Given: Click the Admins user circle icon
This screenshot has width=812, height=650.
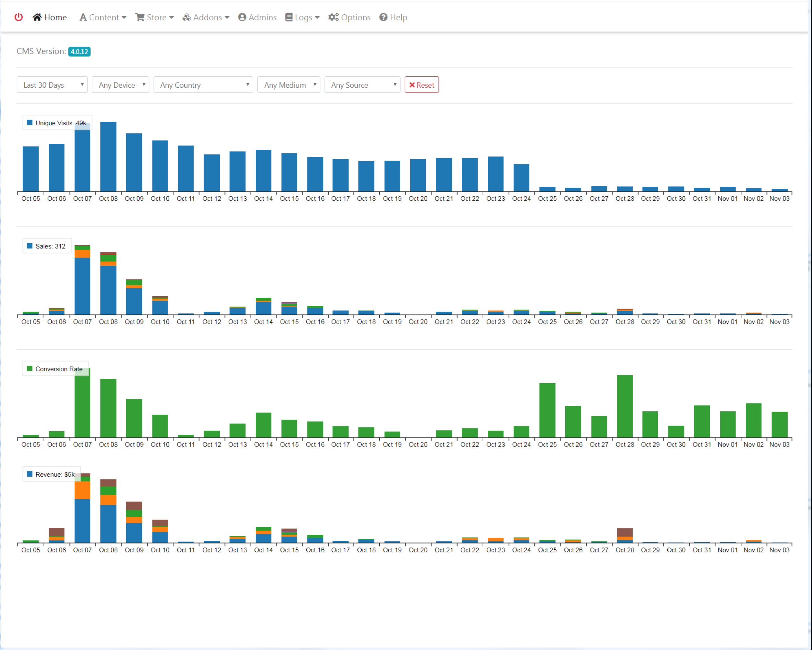Looking at the screenshot, I should click(242, 17).
